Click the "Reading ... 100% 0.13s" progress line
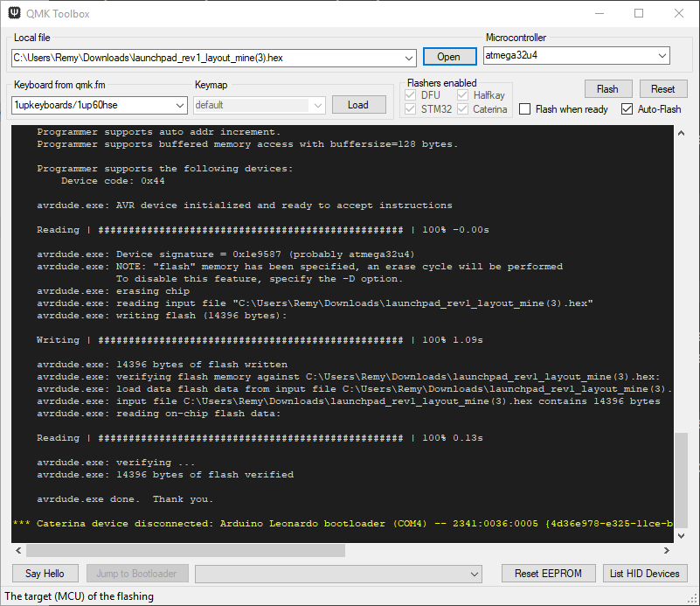700x606 pixels. coord(260,437)
